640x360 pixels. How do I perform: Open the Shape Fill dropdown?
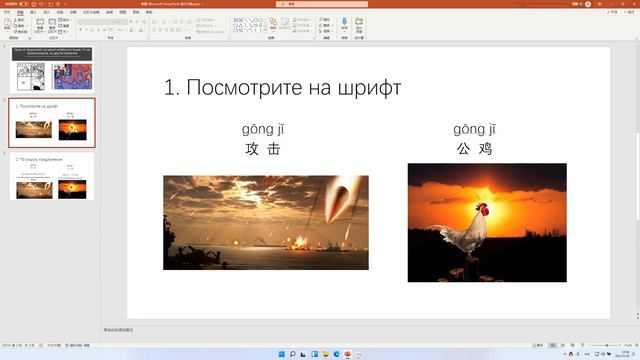[302, 20]
